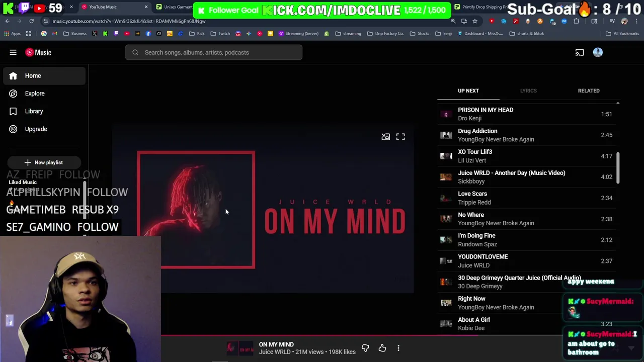Play PRISON IN MY HEAD from the queue

coord(527,114)
